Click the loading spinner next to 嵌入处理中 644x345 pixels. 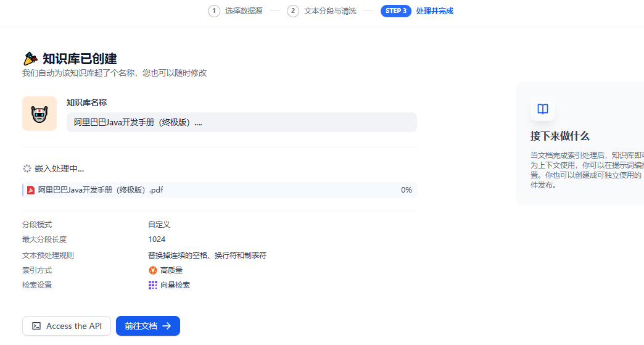[27, 169]
